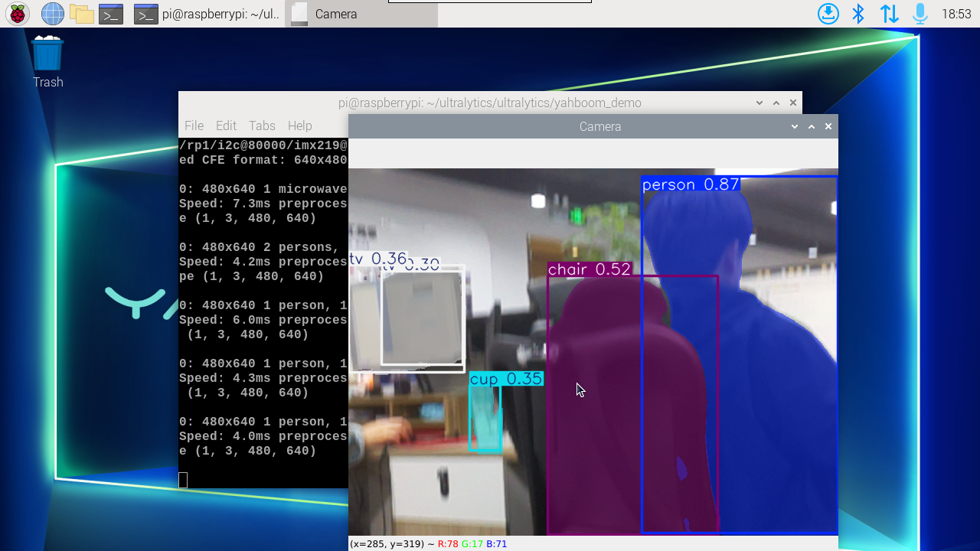Click the "person 0.87" detection label
The height and width of the screenshot is (551, 980).
coord(691,184)
